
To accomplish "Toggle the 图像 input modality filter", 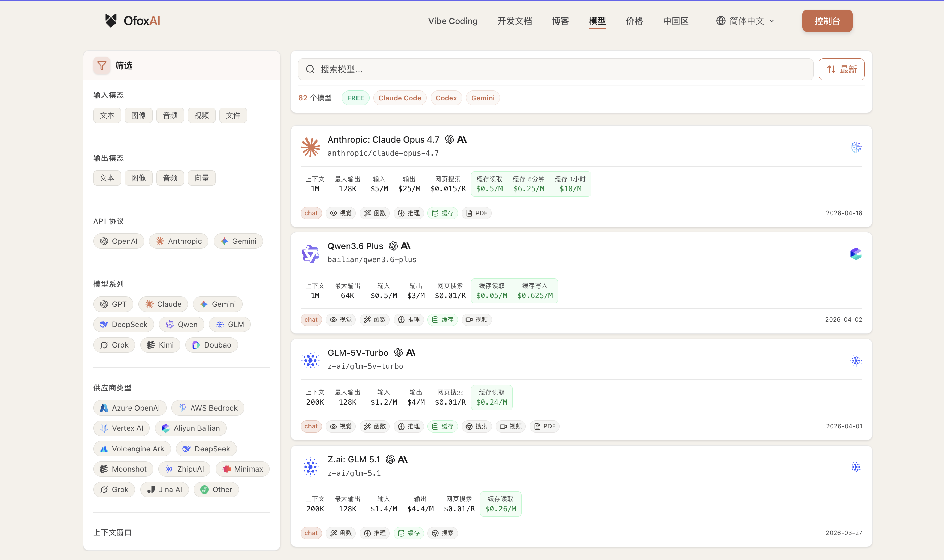I will pos(138,115).
